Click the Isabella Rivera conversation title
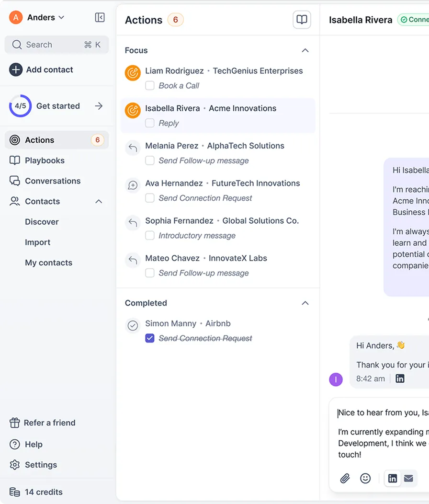429x504 pixels. tap(361, 20)
